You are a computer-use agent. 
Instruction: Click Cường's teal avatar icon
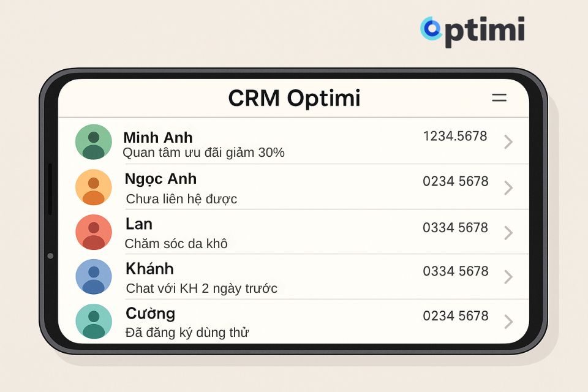pos(94,322)
